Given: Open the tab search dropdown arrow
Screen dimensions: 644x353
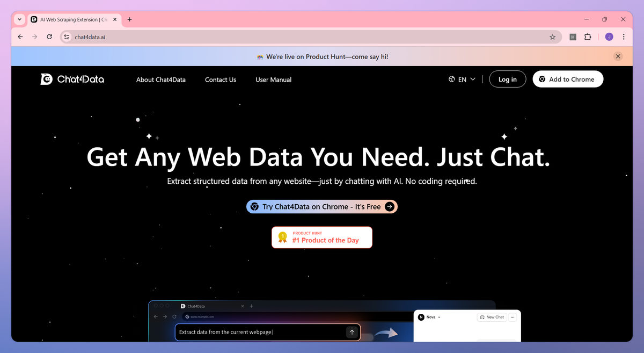Looking at the screenshot, I should tap(19, 19).
